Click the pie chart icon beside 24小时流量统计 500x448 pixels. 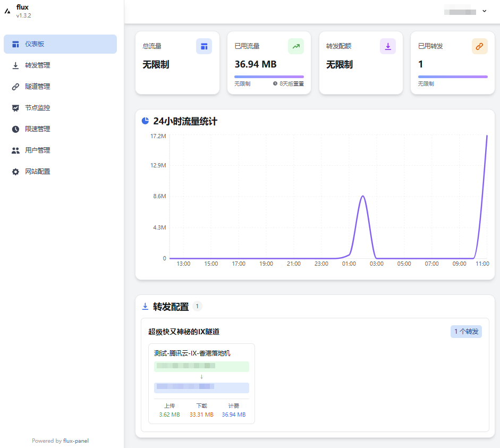tap(145, 121)
